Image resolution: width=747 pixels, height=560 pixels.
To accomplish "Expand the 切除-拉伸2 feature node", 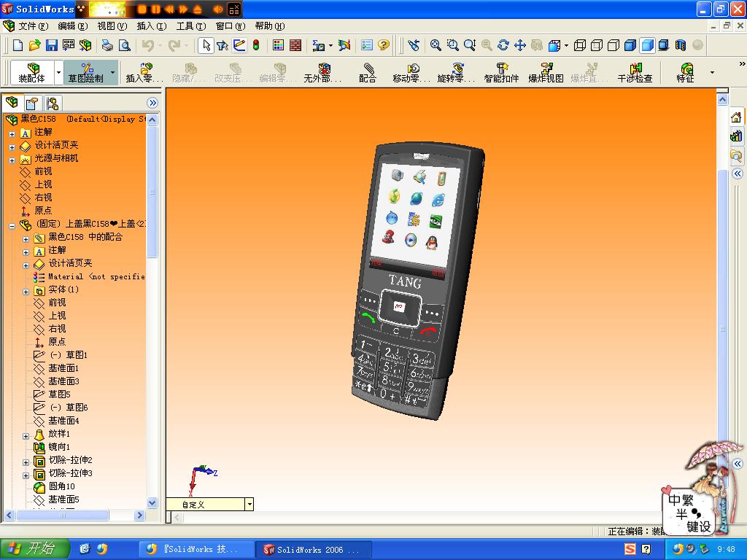I will pyautogui.click(x=26, y=462).
